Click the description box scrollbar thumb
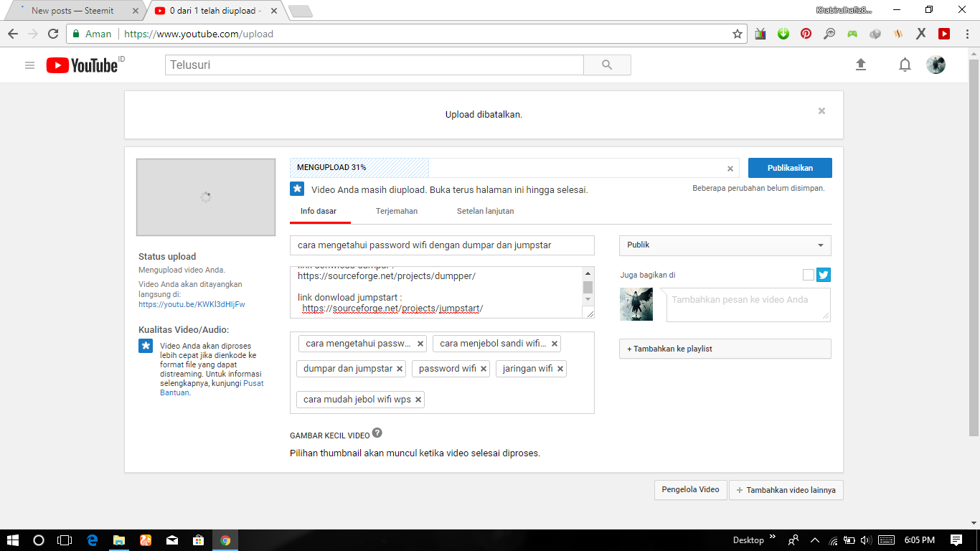980x551 pixels. pyautogui.click(x=588, y=287)
